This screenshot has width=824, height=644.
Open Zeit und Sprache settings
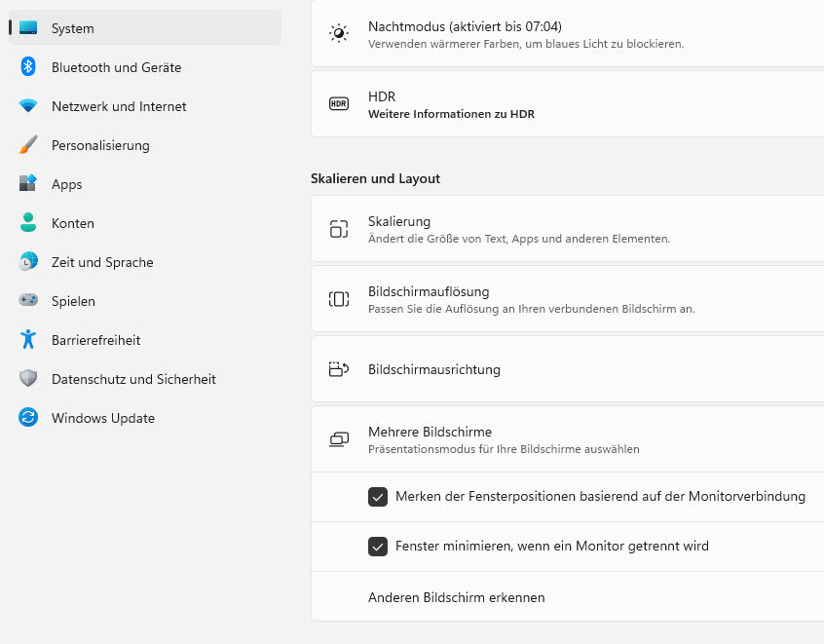pyautogui.click(x=145, y=261)
